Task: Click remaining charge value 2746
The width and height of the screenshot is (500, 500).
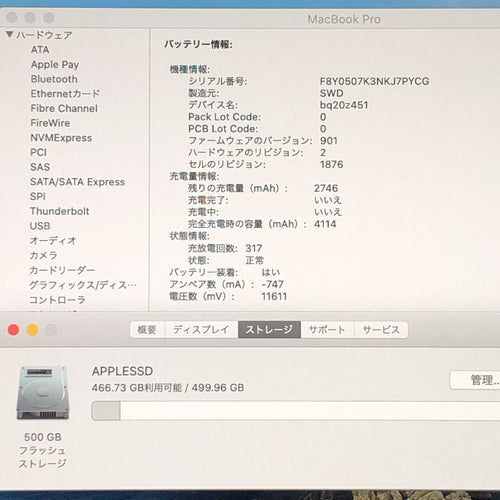Action: (326, 188)
